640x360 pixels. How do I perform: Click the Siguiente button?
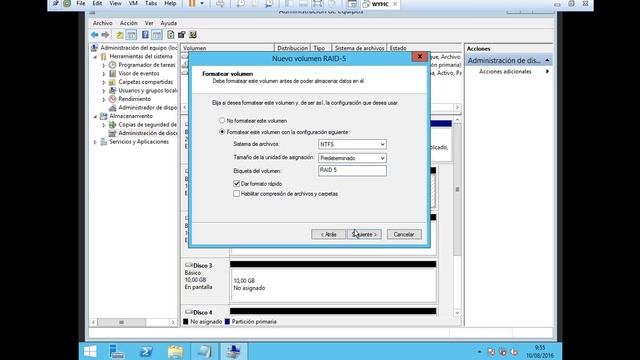click(x=364, y=234)
